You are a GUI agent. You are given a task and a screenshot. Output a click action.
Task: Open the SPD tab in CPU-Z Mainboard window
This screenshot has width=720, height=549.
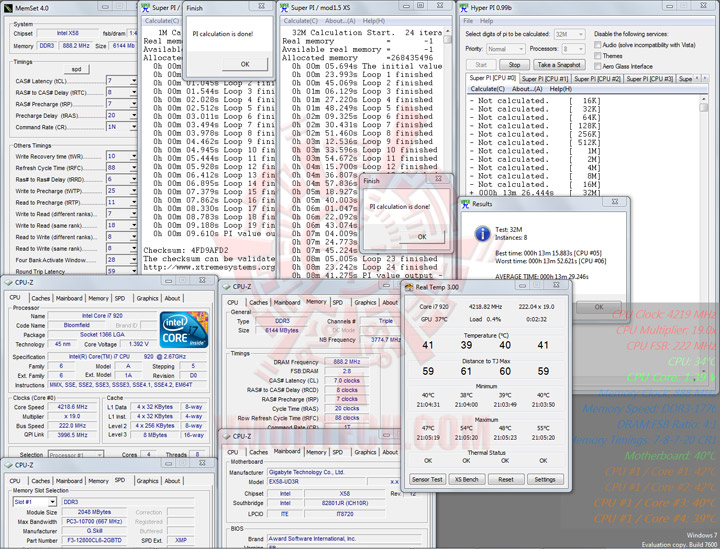tap(338, 452)
